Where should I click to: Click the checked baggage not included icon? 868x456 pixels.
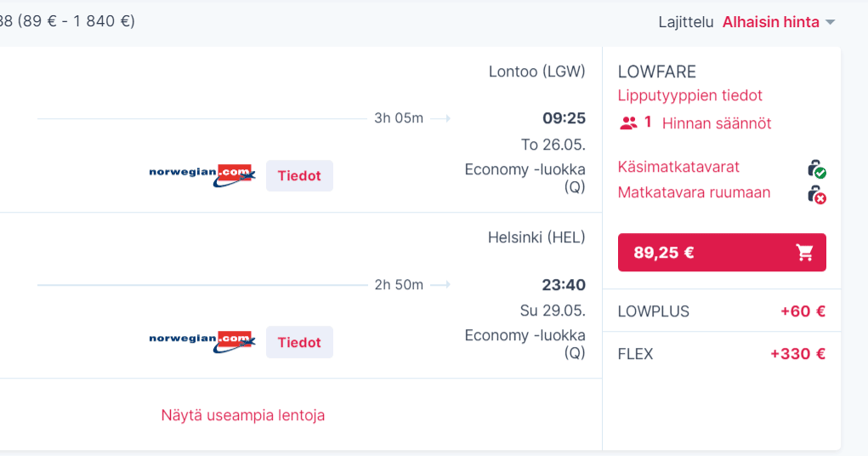(x=816, y=195)
